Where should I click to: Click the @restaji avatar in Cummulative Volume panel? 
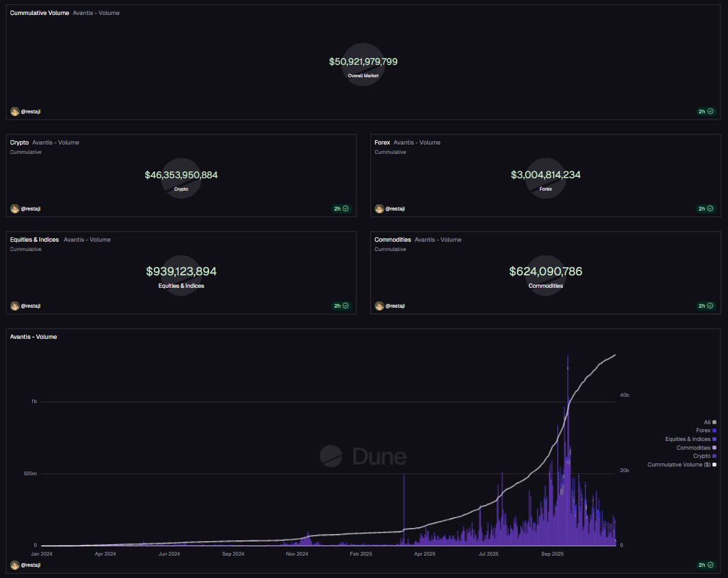point(15,111)
